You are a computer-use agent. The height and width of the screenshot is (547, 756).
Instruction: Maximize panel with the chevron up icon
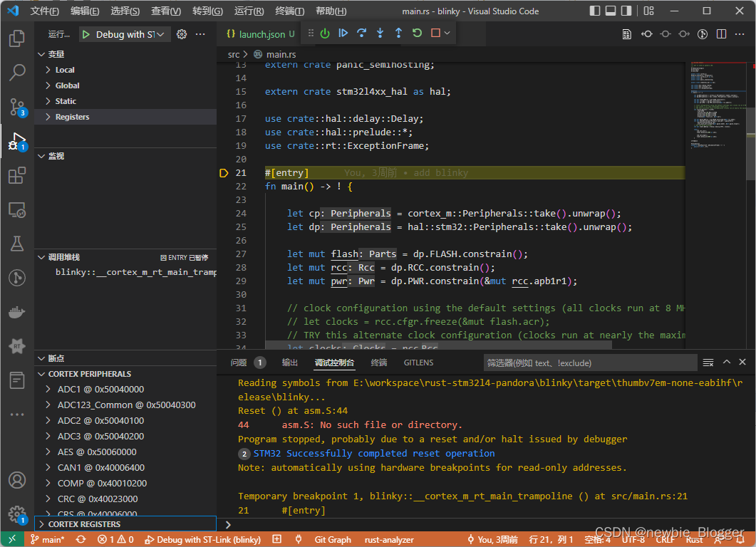coord(727,362)
